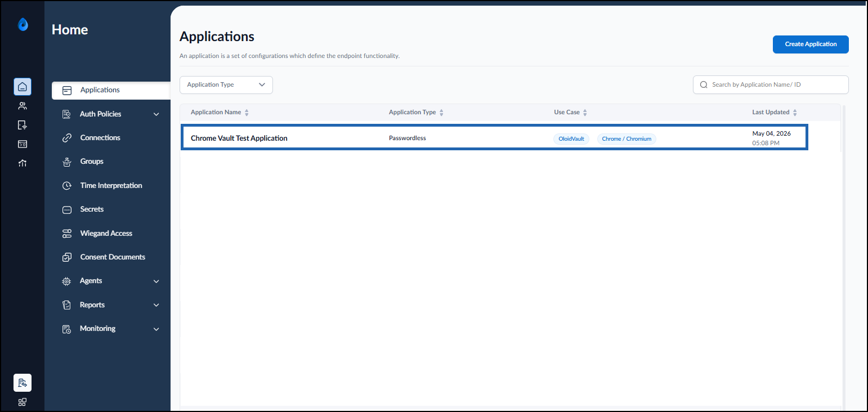Open the device wifi icon in left rail

coord(23,125)
